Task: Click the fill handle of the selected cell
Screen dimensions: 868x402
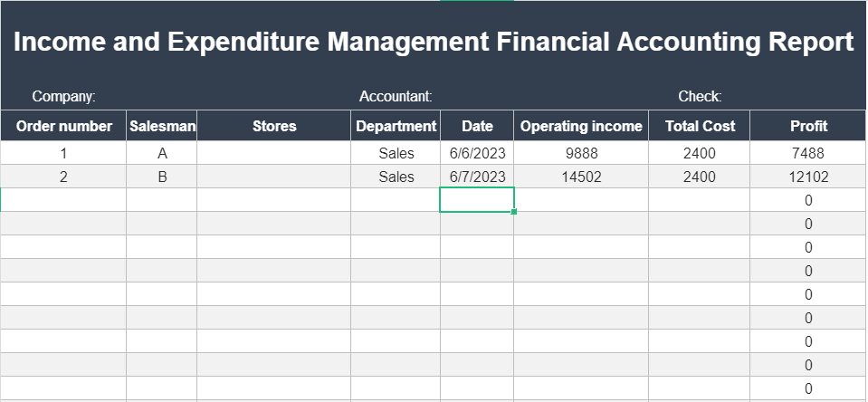Action: click(514, 212)
